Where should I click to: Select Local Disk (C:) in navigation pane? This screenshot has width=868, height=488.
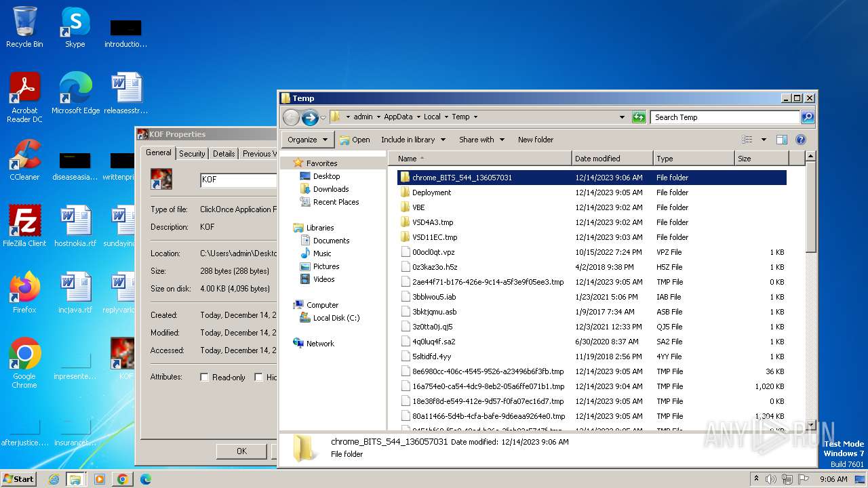pos(336,318)
